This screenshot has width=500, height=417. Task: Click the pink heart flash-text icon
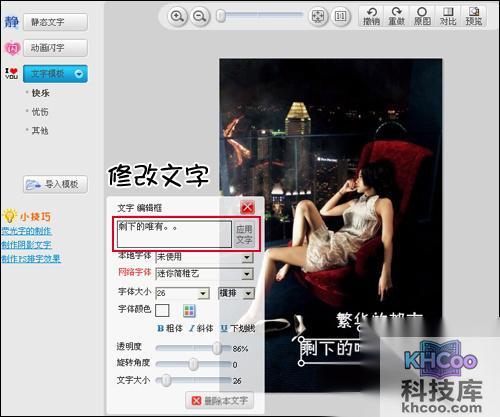[x=12, y=48]
